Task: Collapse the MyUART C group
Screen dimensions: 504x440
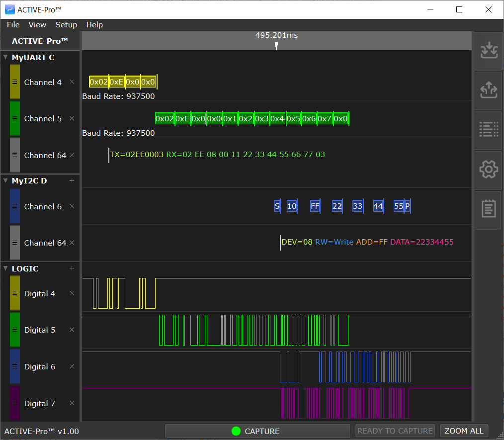Action: click(5, 57)
